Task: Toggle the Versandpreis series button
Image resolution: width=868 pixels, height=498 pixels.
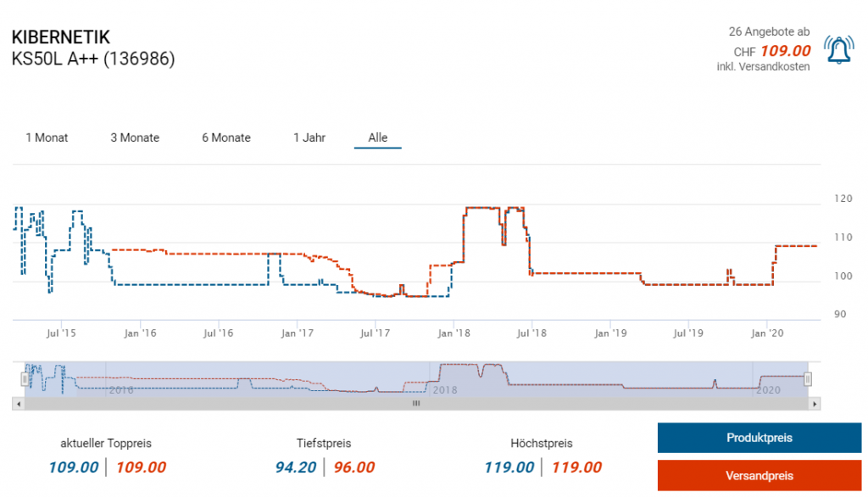Action: click(x=759, y=476)
